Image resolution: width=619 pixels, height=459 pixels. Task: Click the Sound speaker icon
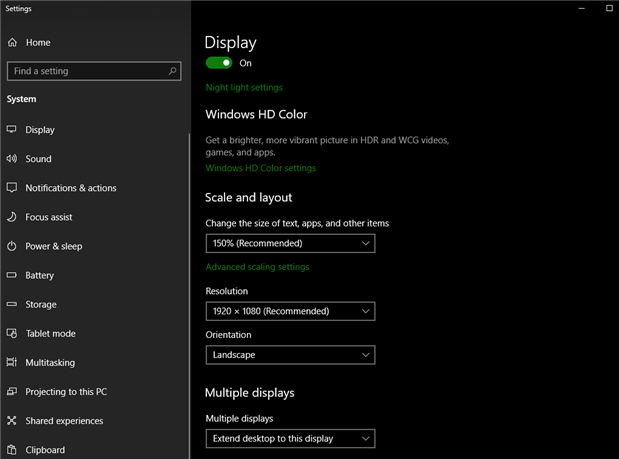point(12,159)
